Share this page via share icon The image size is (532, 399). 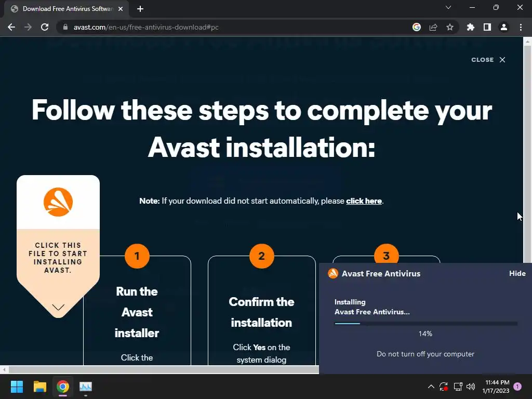(433, 27)
